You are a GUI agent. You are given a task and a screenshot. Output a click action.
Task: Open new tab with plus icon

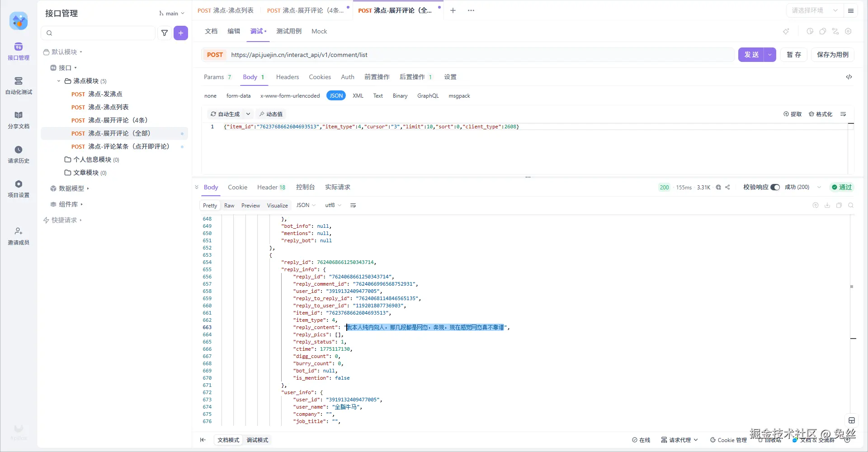coord(453,10)
